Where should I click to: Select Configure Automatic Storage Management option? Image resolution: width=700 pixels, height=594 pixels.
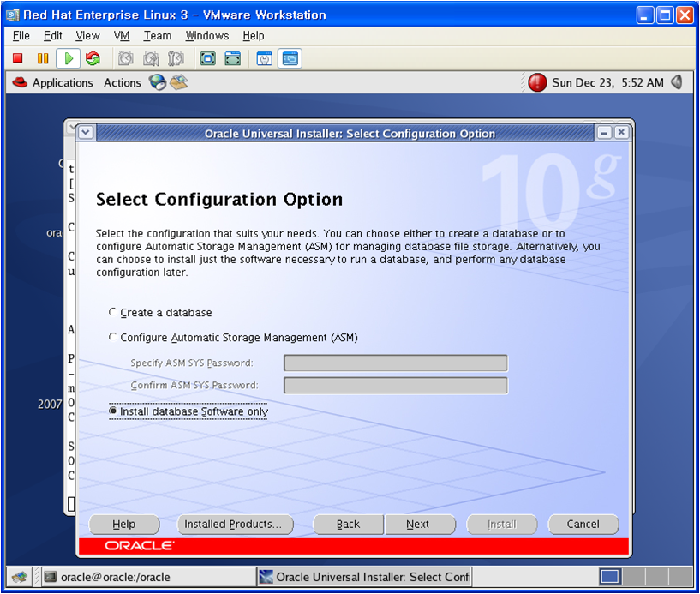[x=234, y=338]
